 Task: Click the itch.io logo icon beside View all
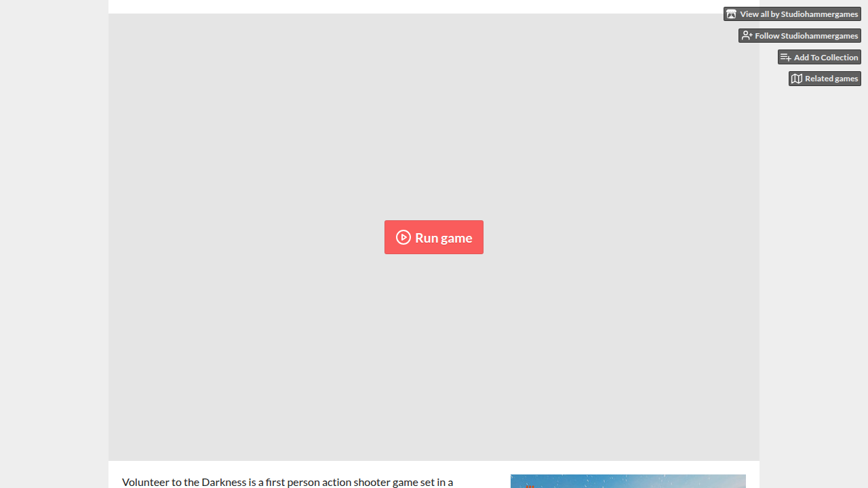point(731,14)
